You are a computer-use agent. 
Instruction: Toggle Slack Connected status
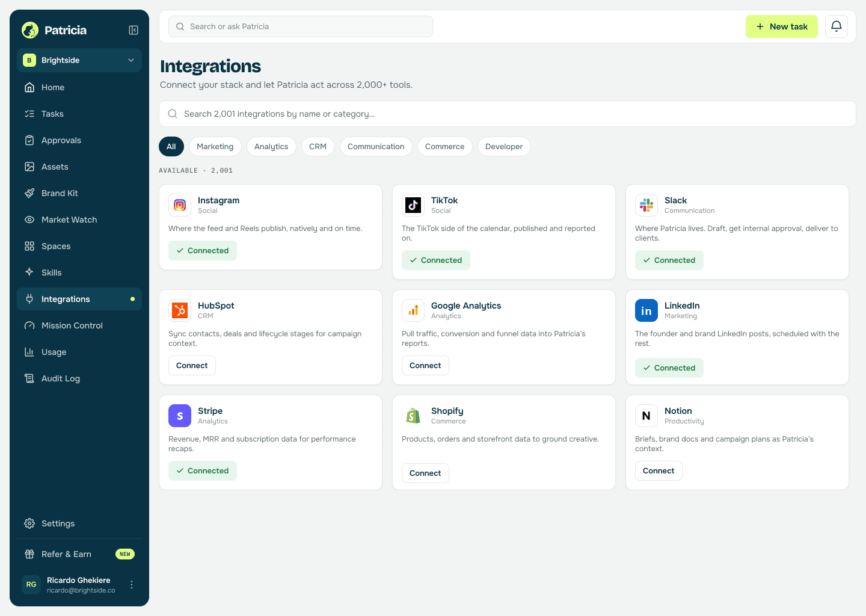coord(669,260)
